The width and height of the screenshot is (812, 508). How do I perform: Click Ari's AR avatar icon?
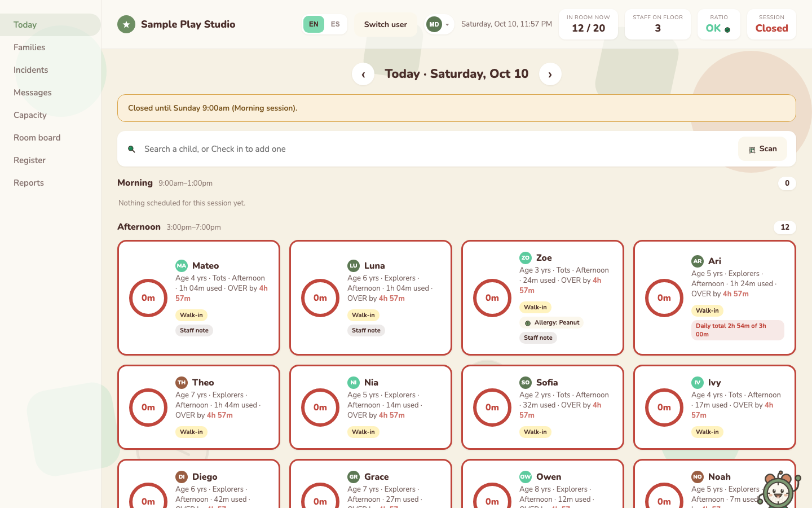[698, 261]
